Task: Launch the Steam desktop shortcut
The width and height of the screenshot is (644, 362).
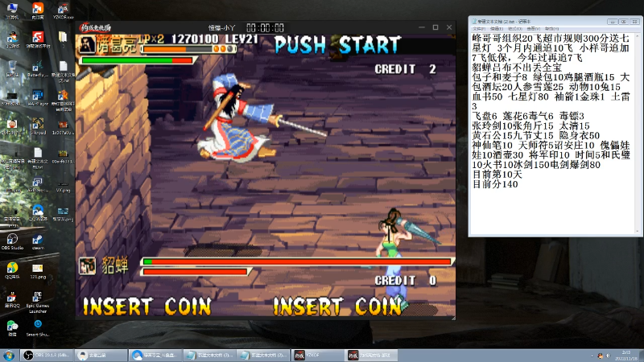Action: pyautogui.click(x=38, y=242)
